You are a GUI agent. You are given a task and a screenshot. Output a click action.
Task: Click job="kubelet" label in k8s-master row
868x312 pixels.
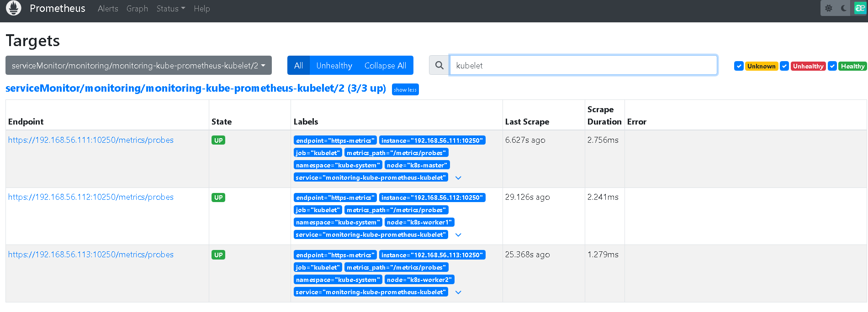pyautogui.click(x=318, y=153)
